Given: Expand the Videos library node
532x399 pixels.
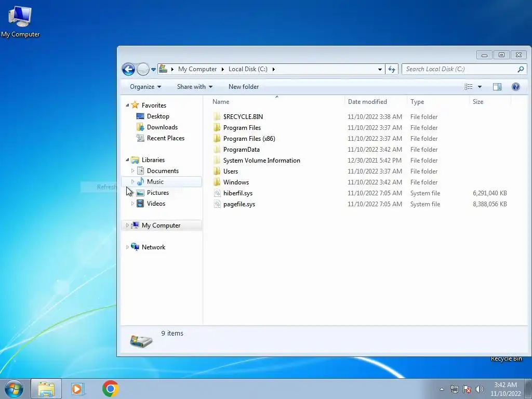Looking at the screenshot, I should pos(132,204).
